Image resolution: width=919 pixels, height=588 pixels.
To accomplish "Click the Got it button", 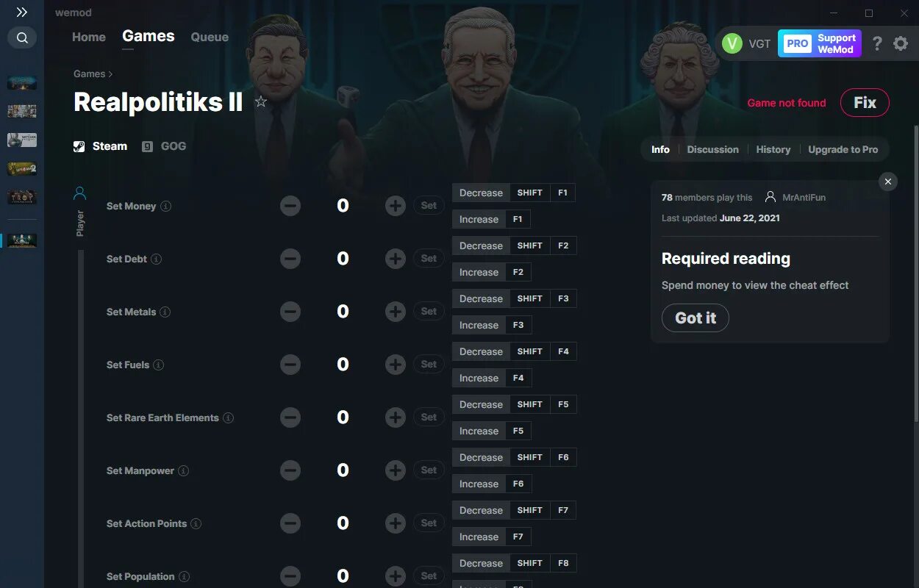I will (x=695, y=318).
